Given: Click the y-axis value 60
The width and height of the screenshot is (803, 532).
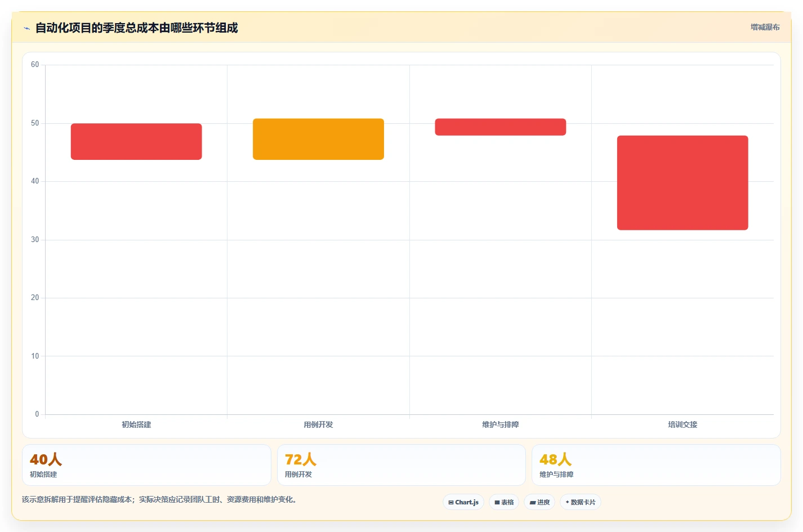Looking at the screenshot, I should coord(35,65).
